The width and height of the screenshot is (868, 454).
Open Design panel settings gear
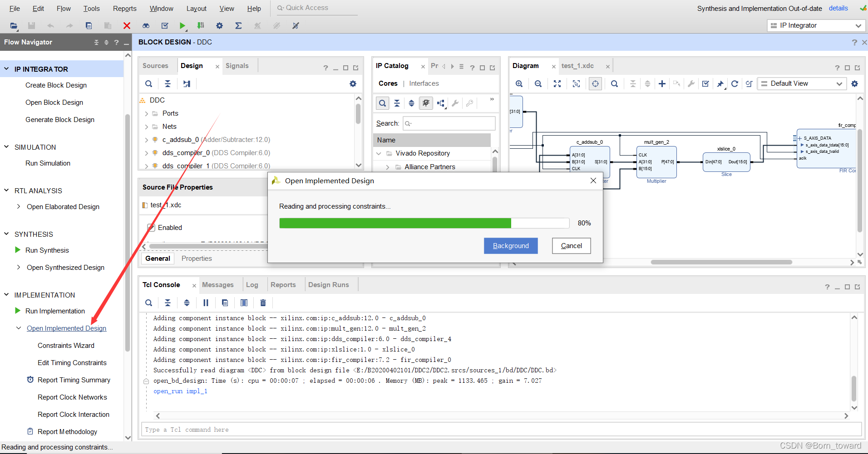[353, 84]
